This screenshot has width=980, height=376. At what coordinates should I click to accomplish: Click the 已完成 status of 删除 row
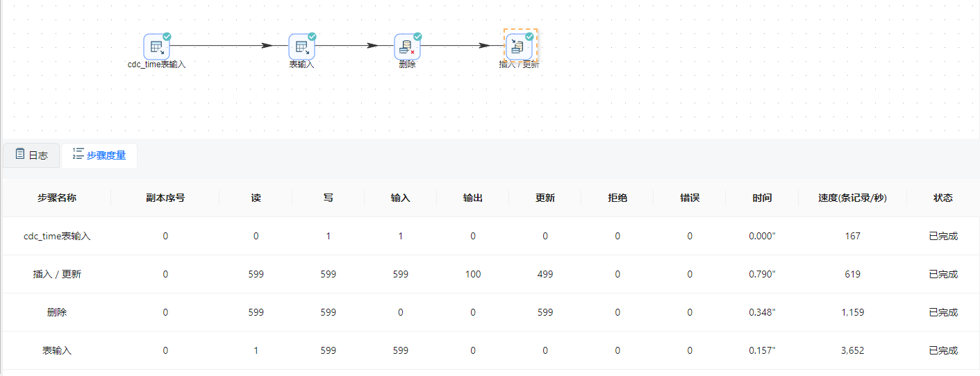[x=942, y=312]
